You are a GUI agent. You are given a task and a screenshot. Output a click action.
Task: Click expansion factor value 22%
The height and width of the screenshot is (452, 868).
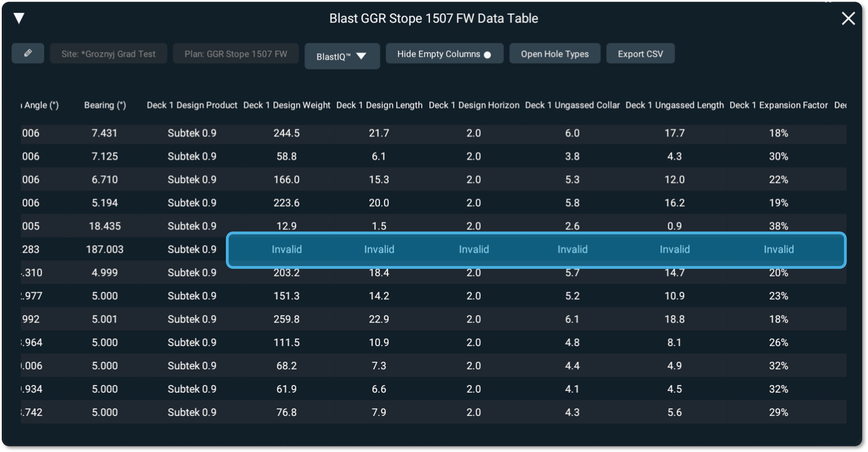pos(779,179)
